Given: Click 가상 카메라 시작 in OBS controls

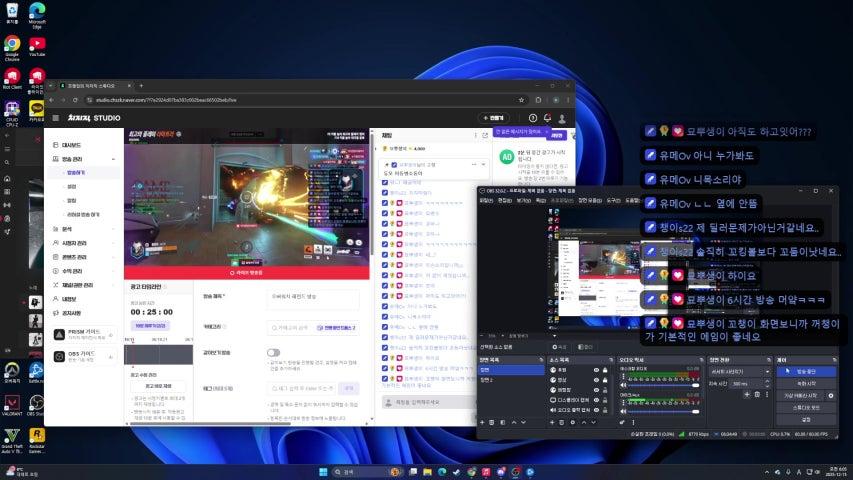Looking at the screenshot, I should click(801, 396).
